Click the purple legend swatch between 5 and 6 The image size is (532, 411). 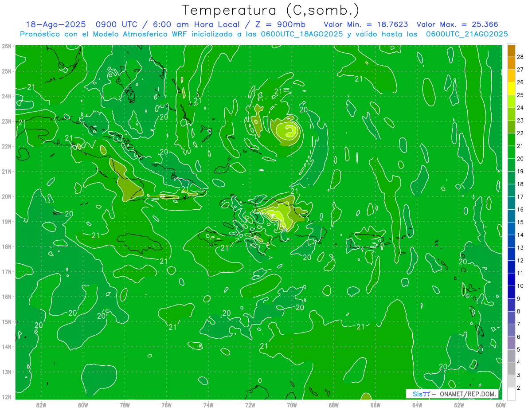pyautogui.click(x=511, y=343)
